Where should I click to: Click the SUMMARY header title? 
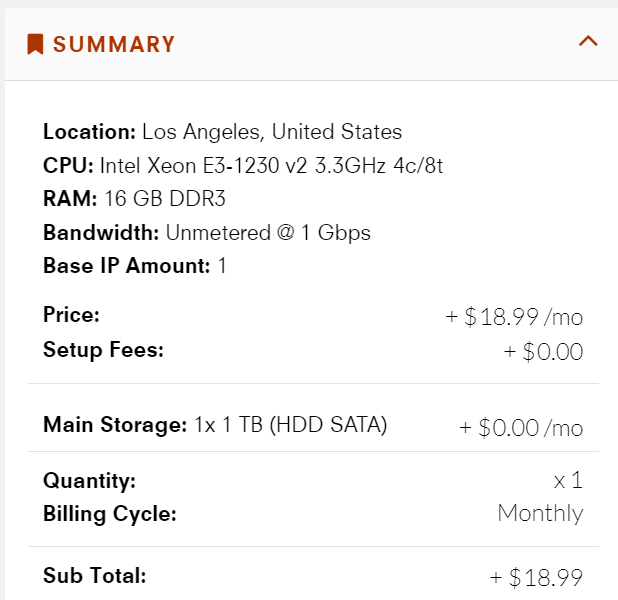point(114,44)
